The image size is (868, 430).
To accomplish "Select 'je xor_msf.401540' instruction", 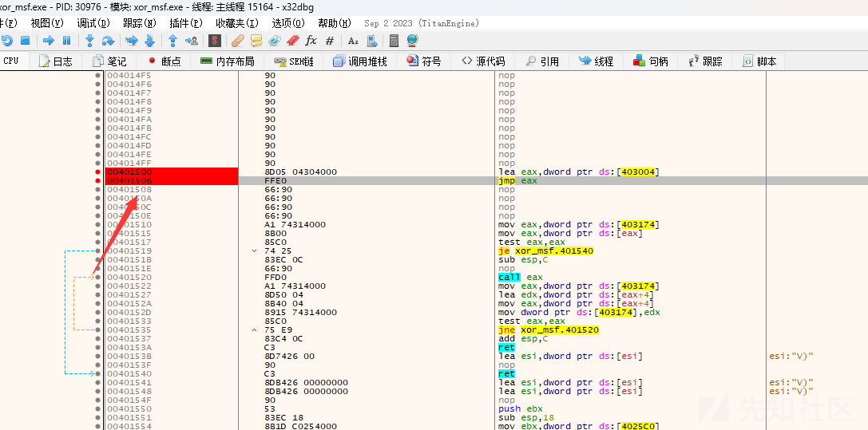I will [545, 251].
